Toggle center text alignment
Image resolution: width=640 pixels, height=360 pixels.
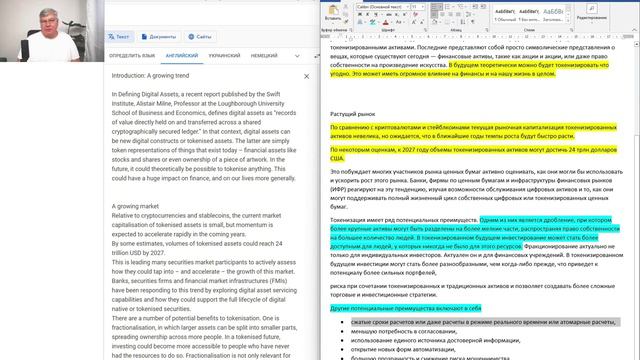(x=442, y=14)
